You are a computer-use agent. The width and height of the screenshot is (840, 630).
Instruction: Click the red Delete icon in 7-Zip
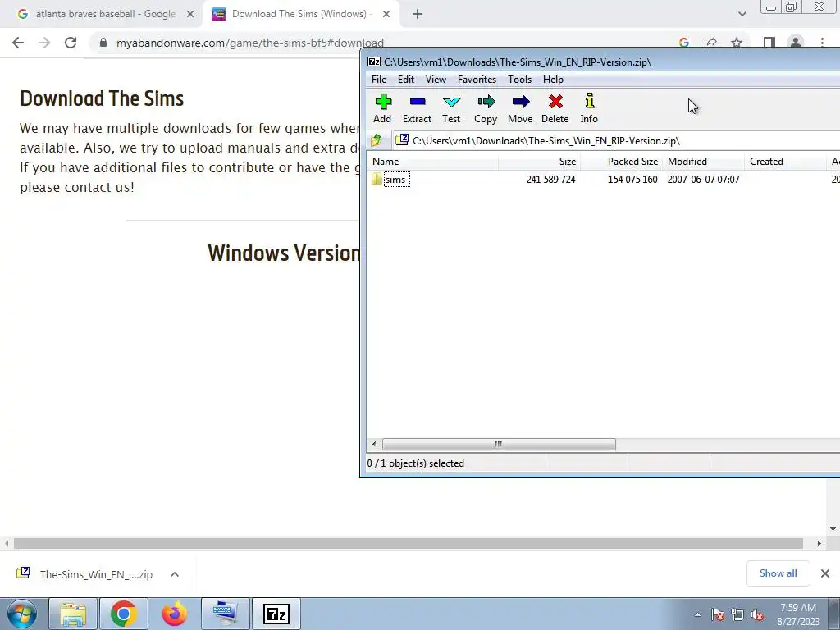(555, 109)
